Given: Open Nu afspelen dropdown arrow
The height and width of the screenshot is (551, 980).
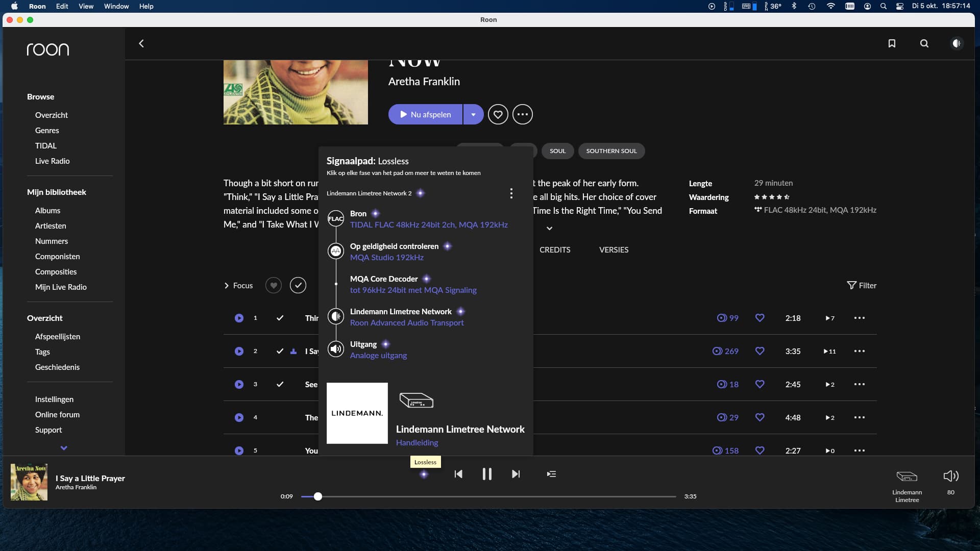Looking at the screenshot, I should tap(474, 114).
